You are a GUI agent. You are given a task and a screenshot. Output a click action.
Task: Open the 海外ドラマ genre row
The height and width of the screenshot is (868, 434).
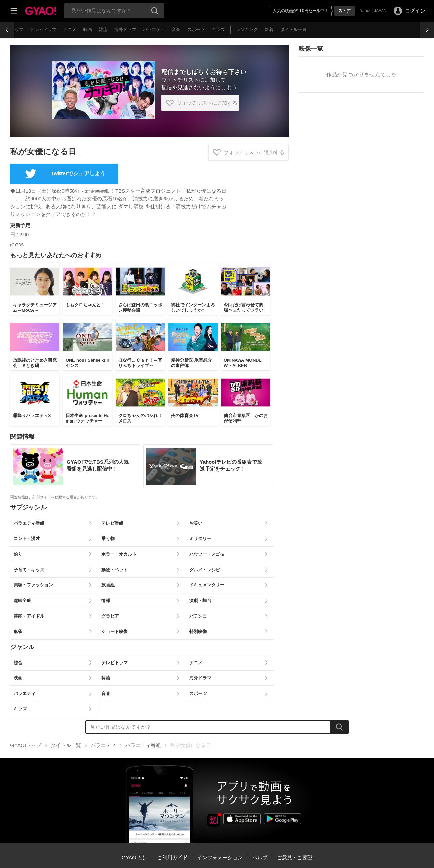[230, 678]
